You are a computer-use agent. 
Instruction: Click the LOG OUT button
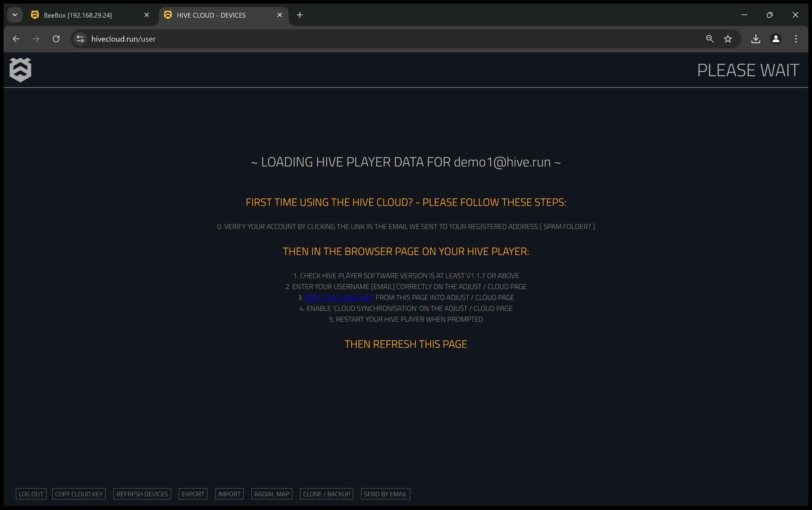(31, 494)
